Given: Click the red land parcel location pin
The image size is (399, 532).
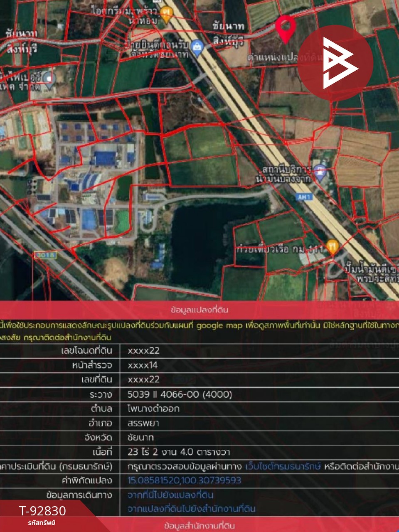Looking at the screenshot, I should point(286,28).
